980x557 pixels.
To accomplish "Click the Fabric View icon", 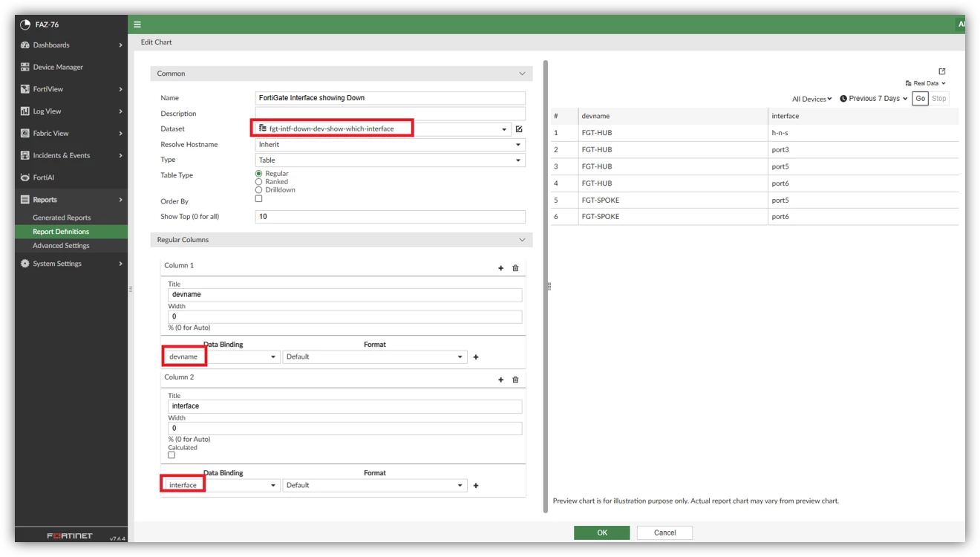I will 25,134.
